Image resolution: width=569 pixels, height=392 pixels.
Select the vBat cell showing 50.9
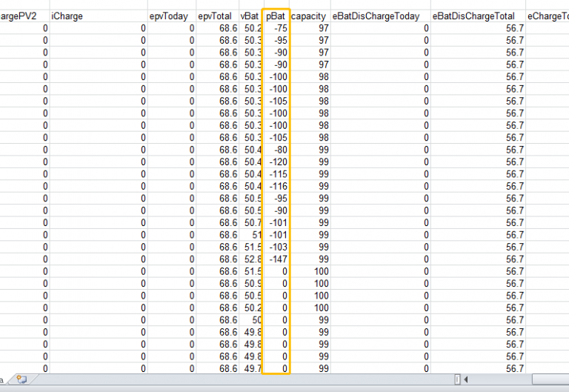pos(250,284)
